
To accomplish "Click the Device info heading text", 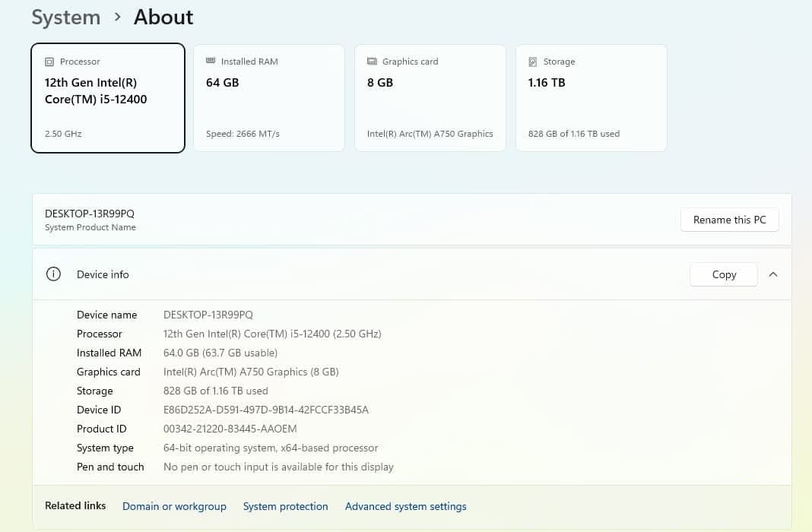I will click(x=103, y=274).
